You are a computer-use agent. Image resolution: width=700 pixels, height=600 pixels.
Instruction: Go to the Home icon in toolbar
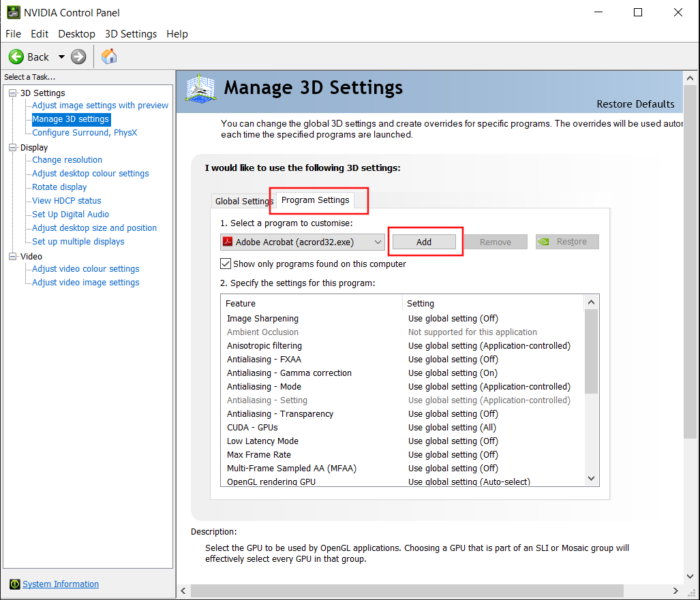[x=109, y=57]
